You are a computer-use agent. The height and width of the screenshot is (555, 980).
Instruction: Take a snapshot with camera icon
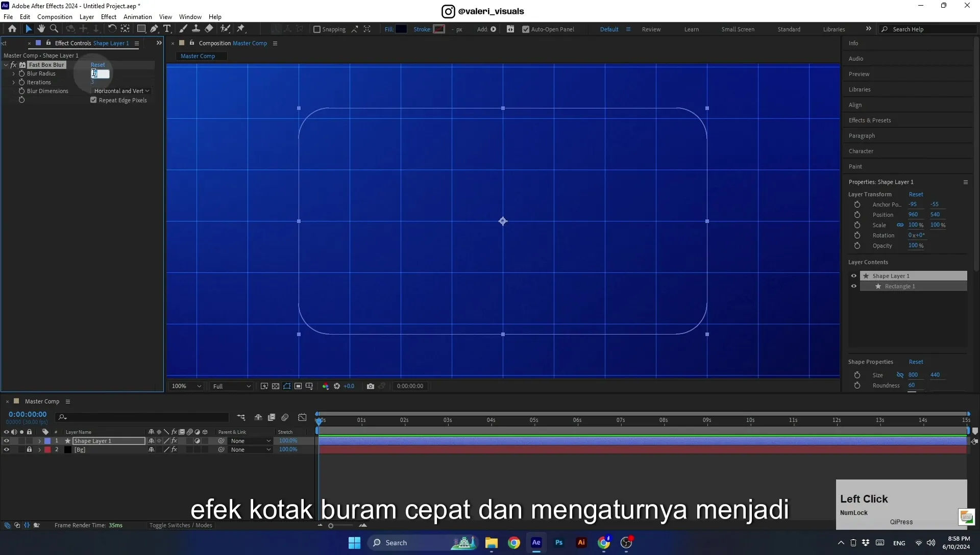pos(371,386)
